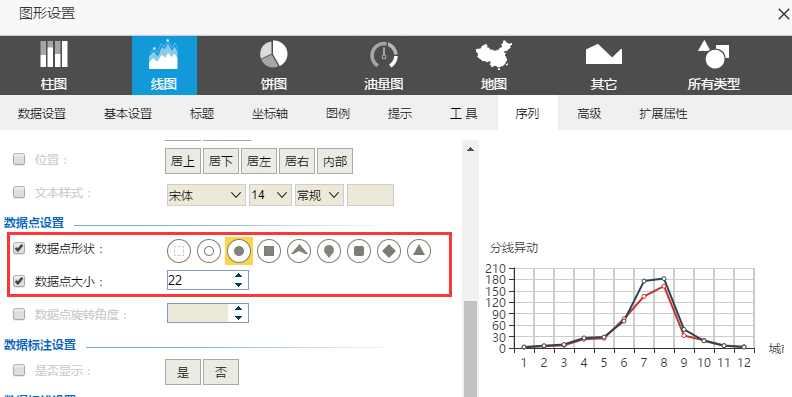792x397 pixels.
Task: Enable the 数据点旋转角度 checkbox
Action: pos(19,314)
